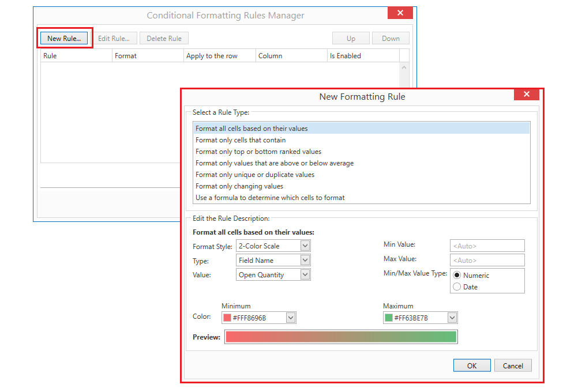The width and height of the screenshot is (563, 392).
Task: Click OK in New Formatting Rule dialog
Action: (472, 365)
